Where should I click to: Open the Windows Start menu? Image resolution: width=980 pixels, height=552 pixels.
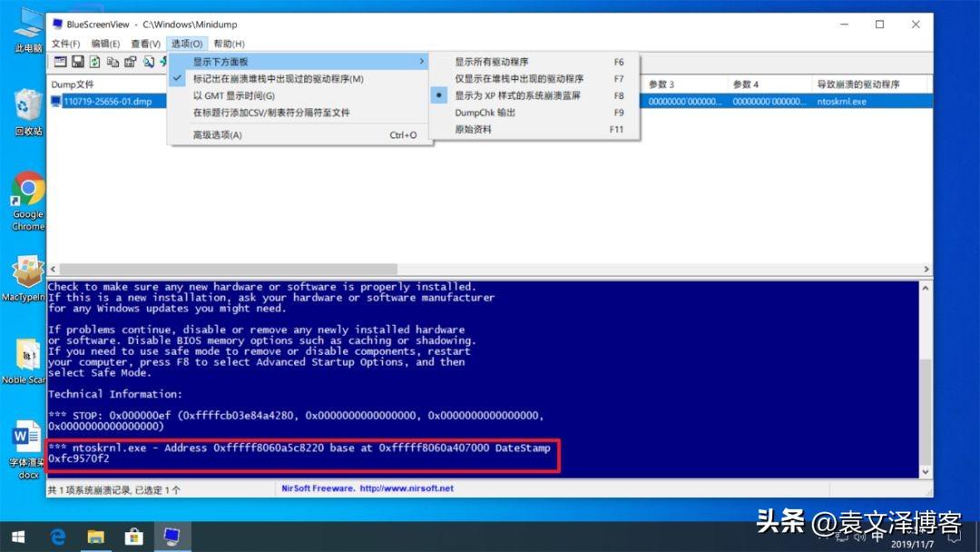tap(18, 537)
